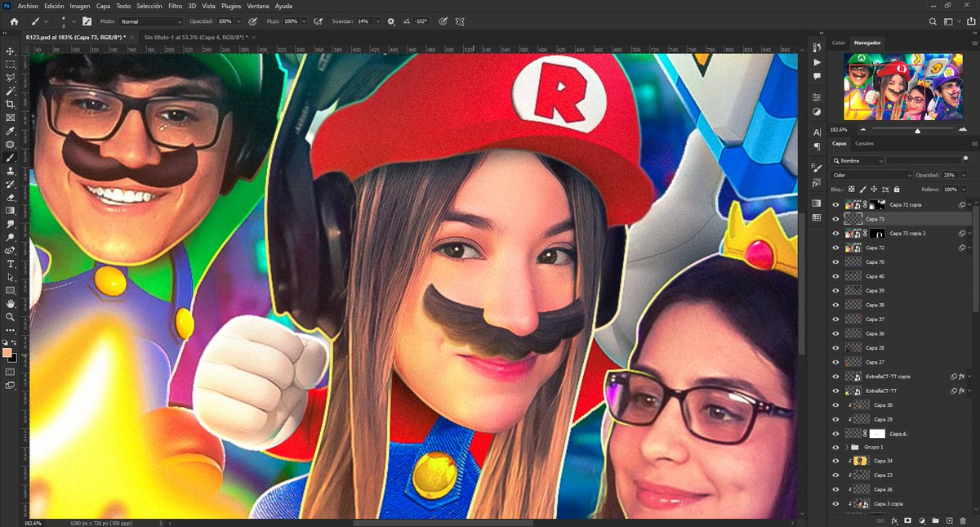Image resolution: width=980 pixels, height=527 pixels.
Task: Expand effects of EstrellaCT-TT copia layer
Action: (969, 377)
